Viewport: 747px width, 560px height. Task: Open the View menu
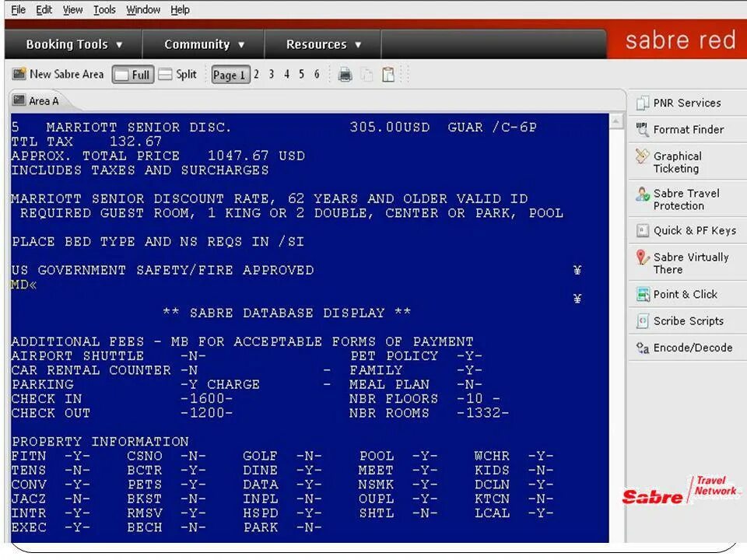coord(72,9)
